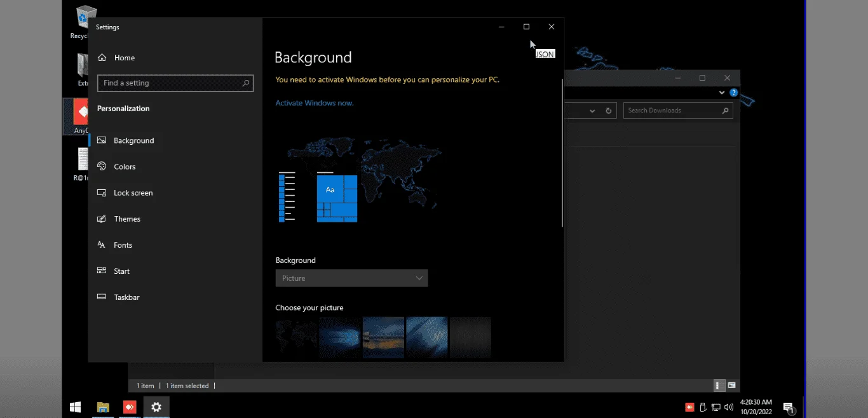Open the volume speaker tray icon
Viewport: 868px width, 418px height.
[728, 407]
